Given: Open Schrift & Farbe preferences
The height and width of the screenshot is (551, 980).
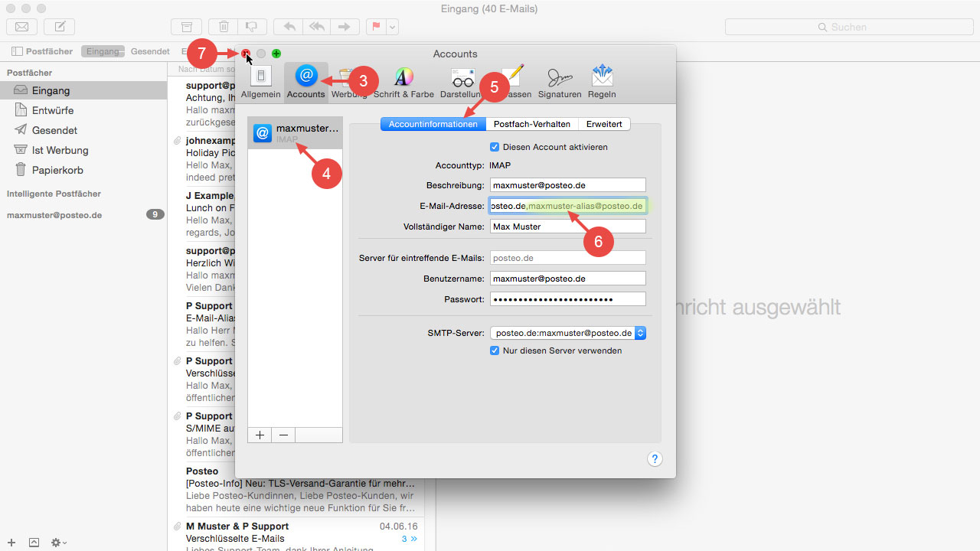Looking at the screenshot, I should point(403,82).
